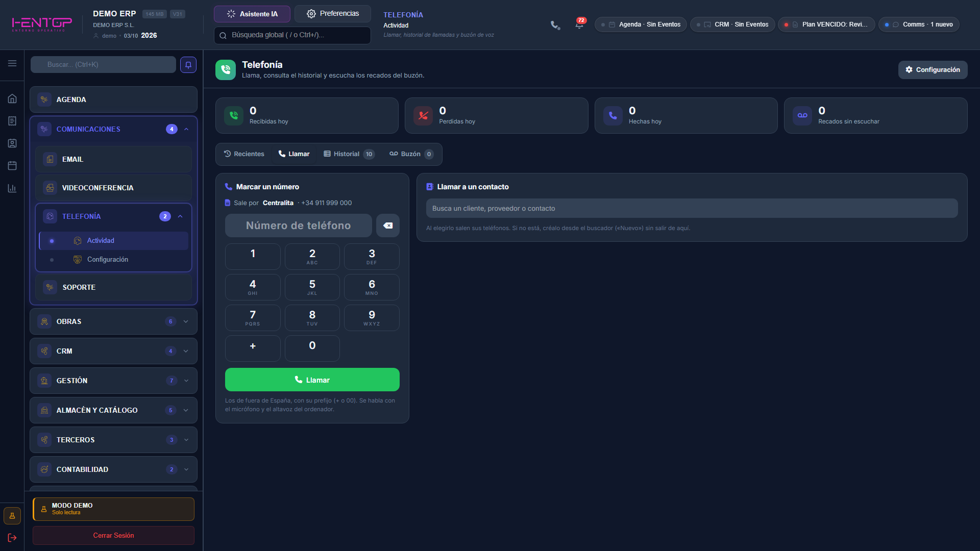This screenshot has width=980, height=551.
Task: Open the calendar icon in the left rail
Action: tap(12, 166)
